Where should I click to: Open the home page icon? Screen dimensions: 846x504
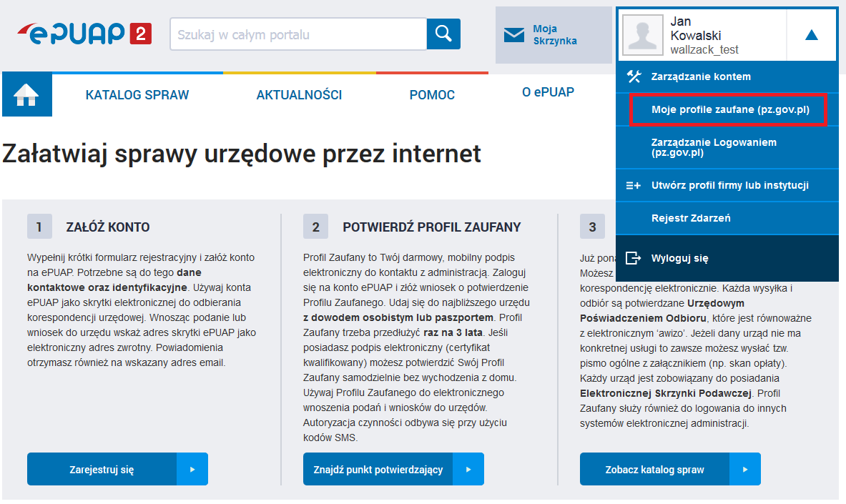[x=27, y=94]
